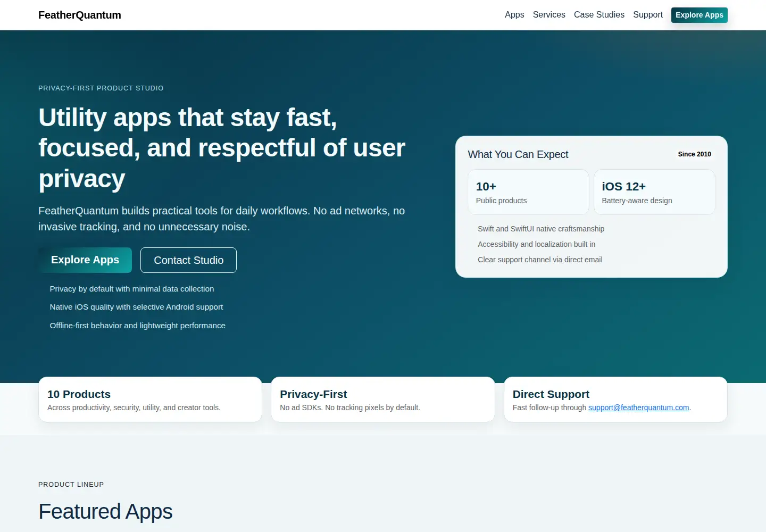This screenshot has height=532, width=766.
Task: Select the Since 2010 badge
Action: tap(694, 154)
